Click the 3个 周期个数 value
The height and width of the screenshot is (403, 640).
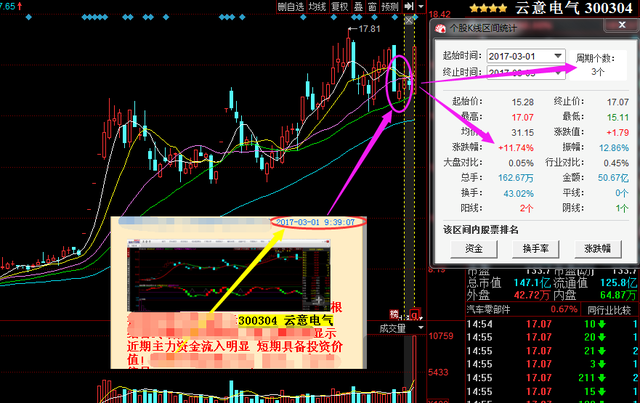point(598,72)
